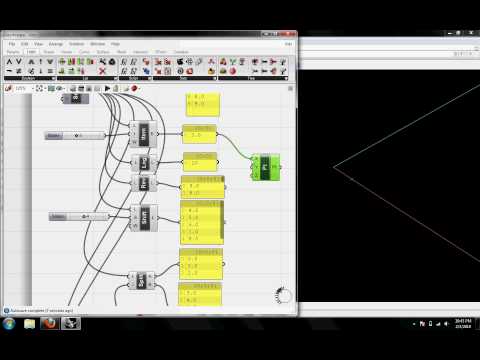The height and width of the screenshot is (360, 480).
Task: Switch to the Complex component tab
Action: [181, 52]
